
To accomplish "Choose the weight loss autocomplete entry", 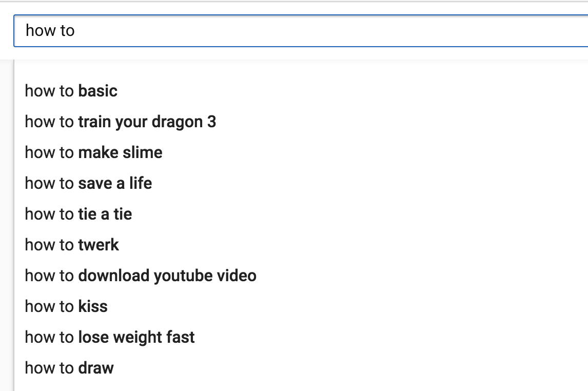I will tap(110, 337).
